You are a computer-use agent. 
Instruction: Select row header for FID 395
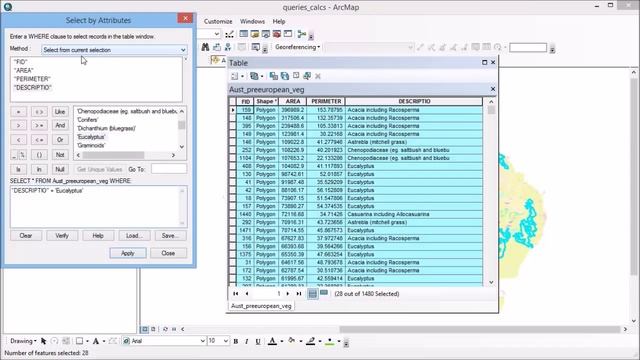click(x=233, y=126)
